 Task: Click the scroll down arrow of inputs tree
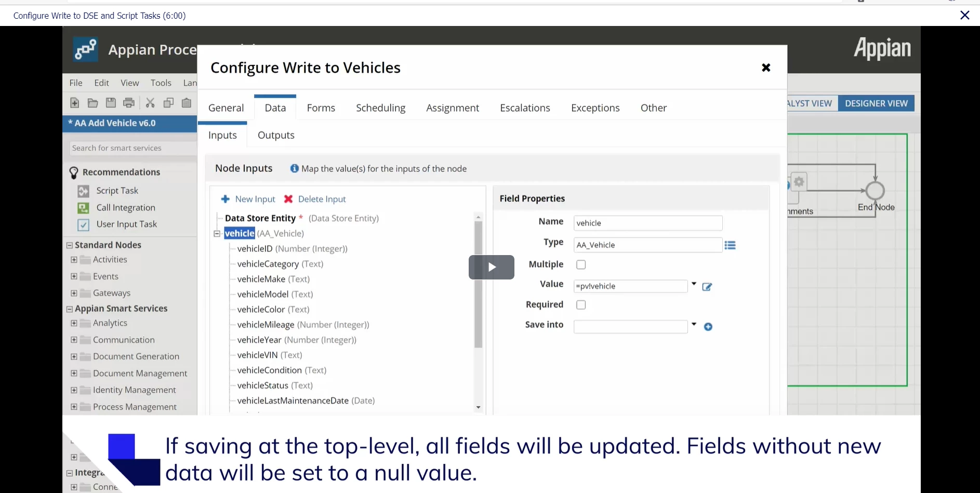click(x=479, y=407)
